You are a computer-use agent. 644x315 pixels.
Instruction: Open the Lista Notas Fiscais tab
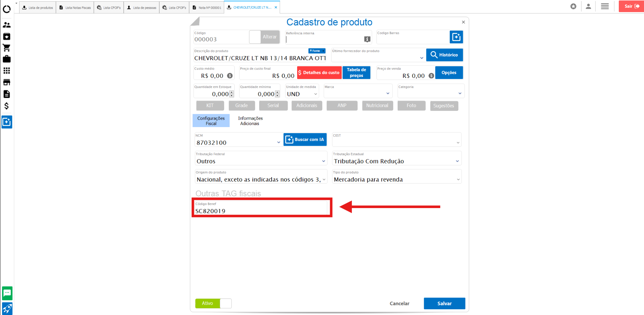coord(75,7)
